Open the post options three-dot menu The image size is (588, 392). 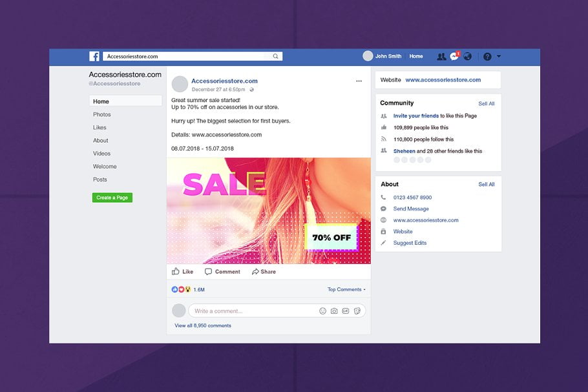tap(359, 81)
